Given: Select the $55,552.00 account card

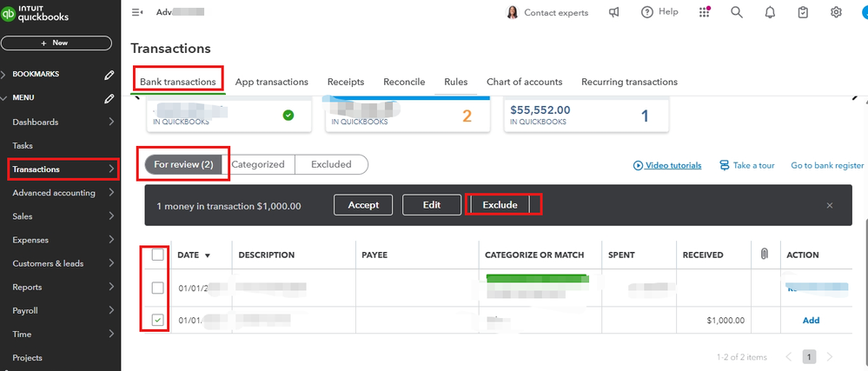Looking at the screenshot, I should pyautogui.click(x=586, y=115).
